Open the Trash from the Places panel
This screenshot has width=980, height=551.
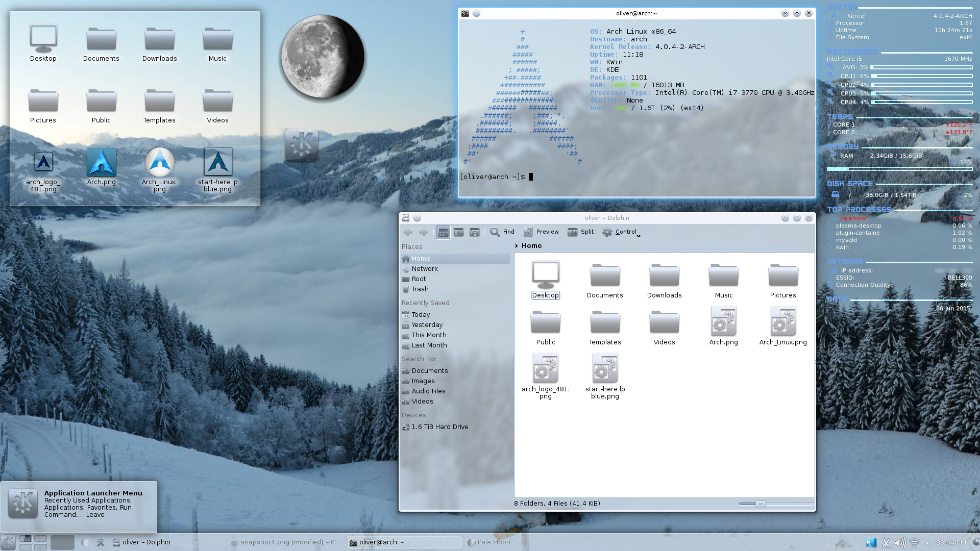[420, 289]
